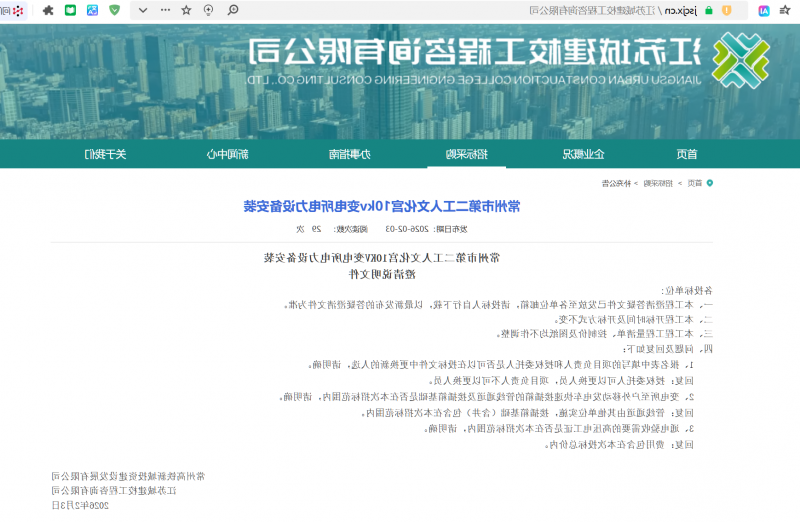Bookmark this page with the star icon
Viewport: 800px width, 522px height.
point(186,10)
